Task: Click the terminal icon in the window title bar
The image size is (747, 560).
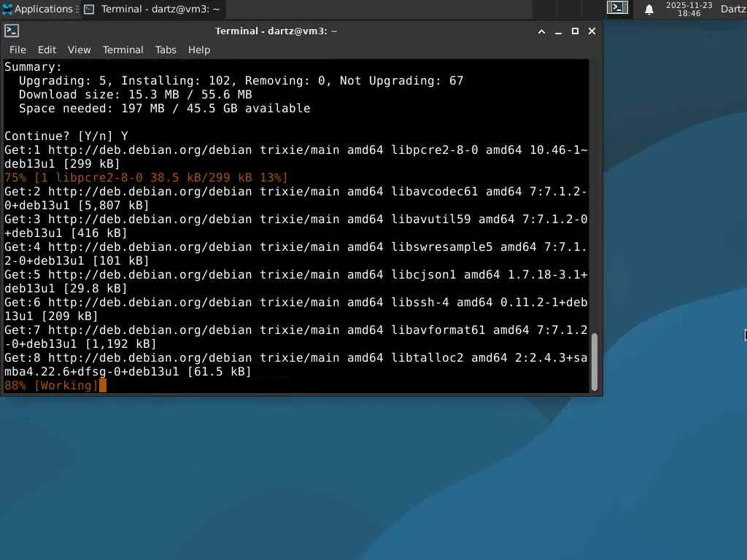Action: point(12,31)
